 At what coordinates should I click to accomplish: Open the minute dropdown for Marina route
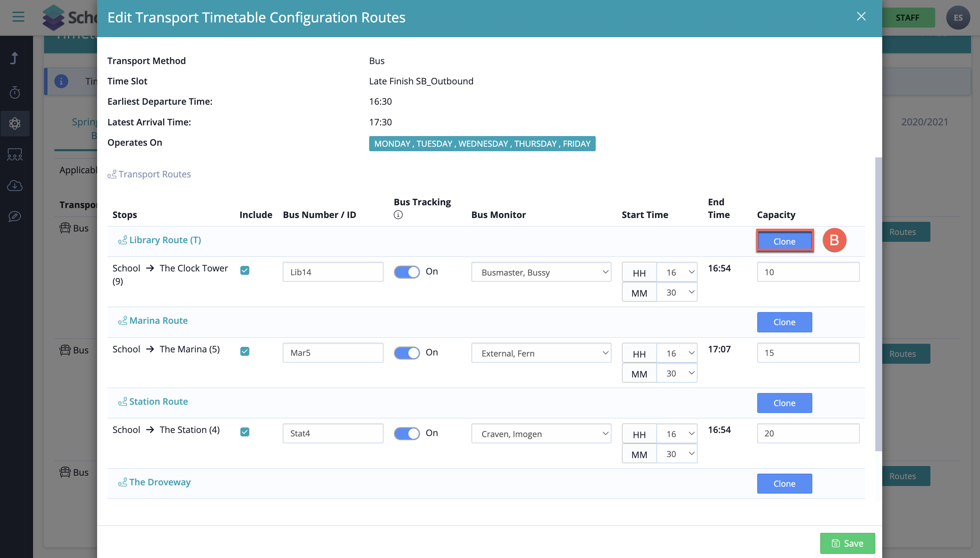point(677,373)
